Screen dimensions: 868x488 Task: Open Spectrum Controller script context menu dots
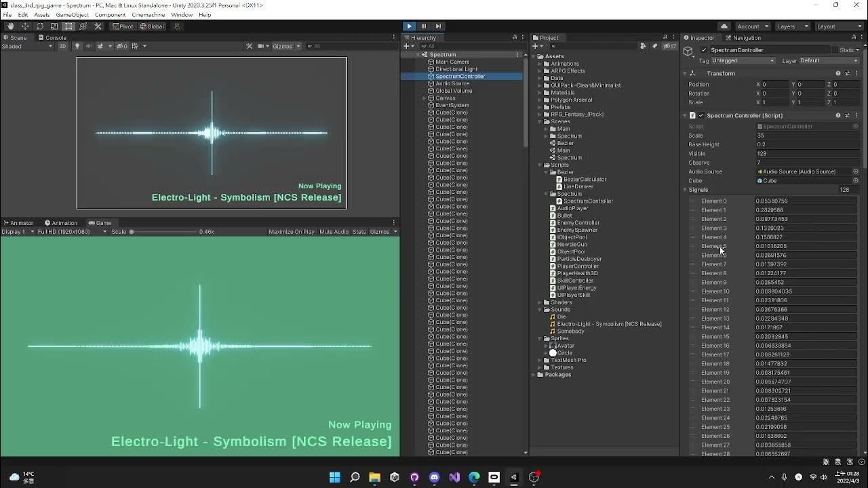(856, 115)
